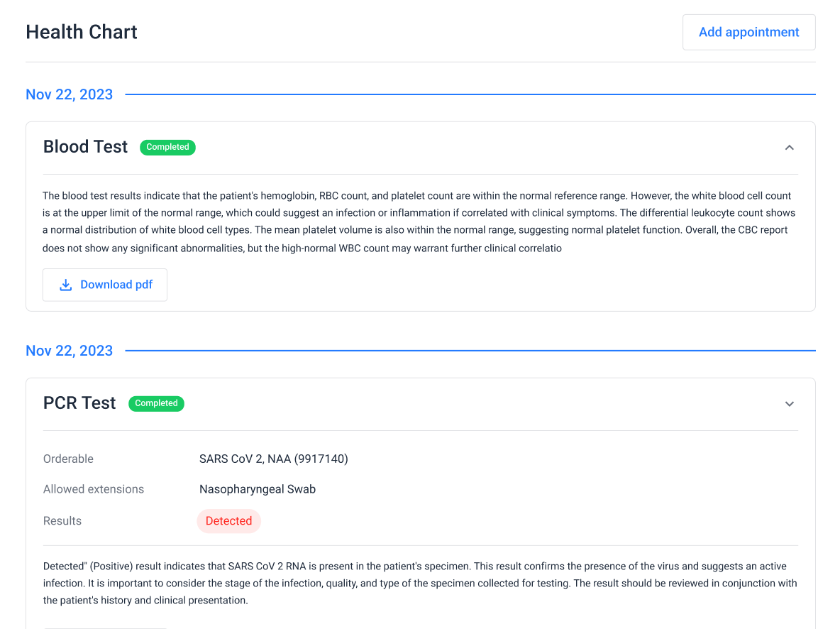Click the red Detected result badge

click(228, 521)
